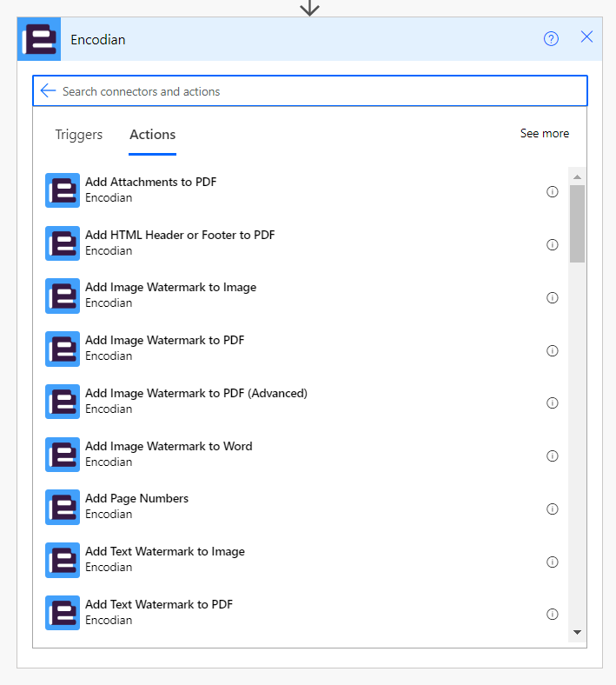Click the Add Image Watermark to Image icon

click(63, 296)
